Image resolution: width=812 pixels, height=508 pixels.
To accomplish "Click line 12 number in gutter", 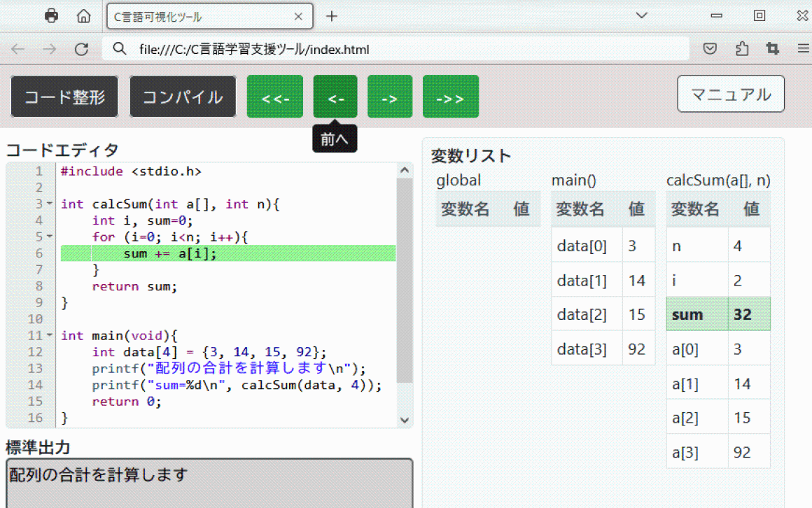I will [x=35, y=352].
